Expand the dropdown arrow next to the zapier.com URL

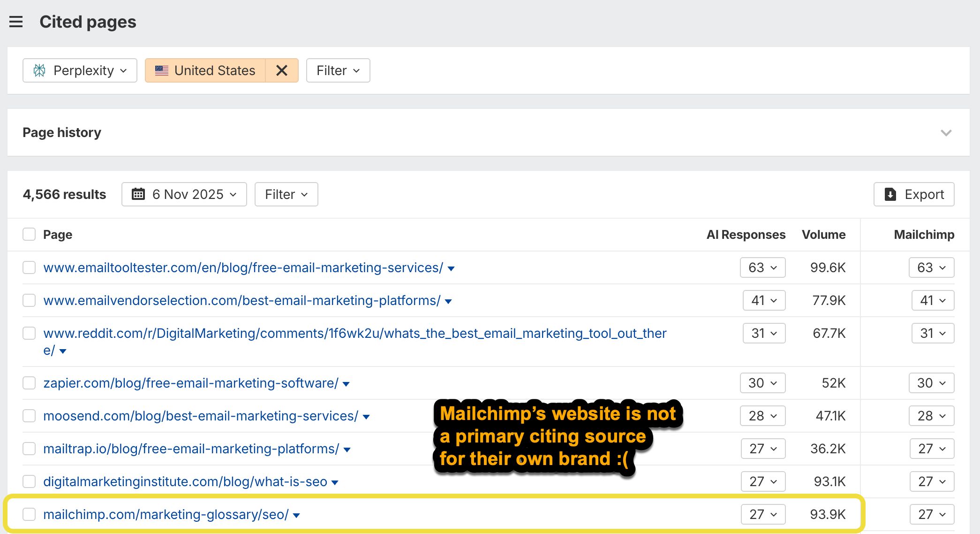click(x=346, y=383)
